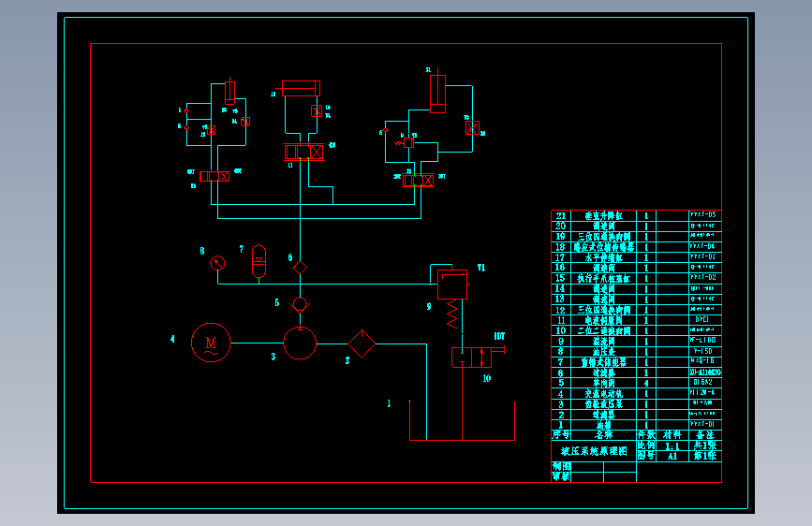Select the middle three-position directional valve
The height and width of the screenshot is (526, 812).
(x=304, y=152)
